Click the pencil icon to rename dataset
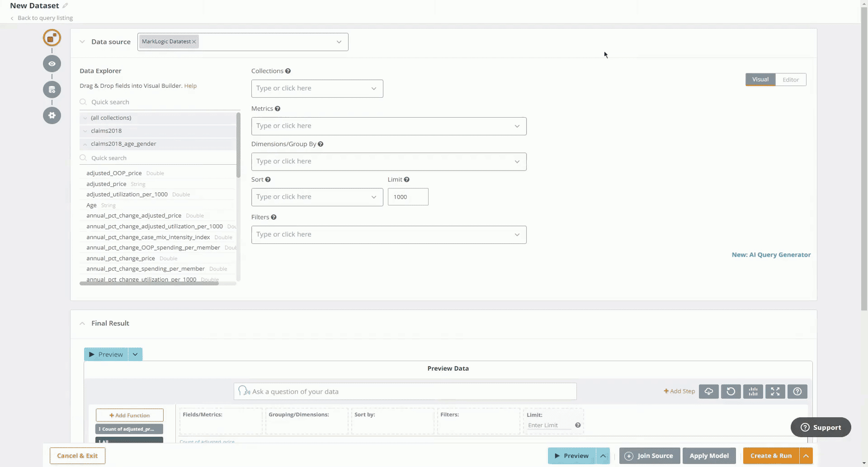868x467 pixels. (x=65, y=5)
